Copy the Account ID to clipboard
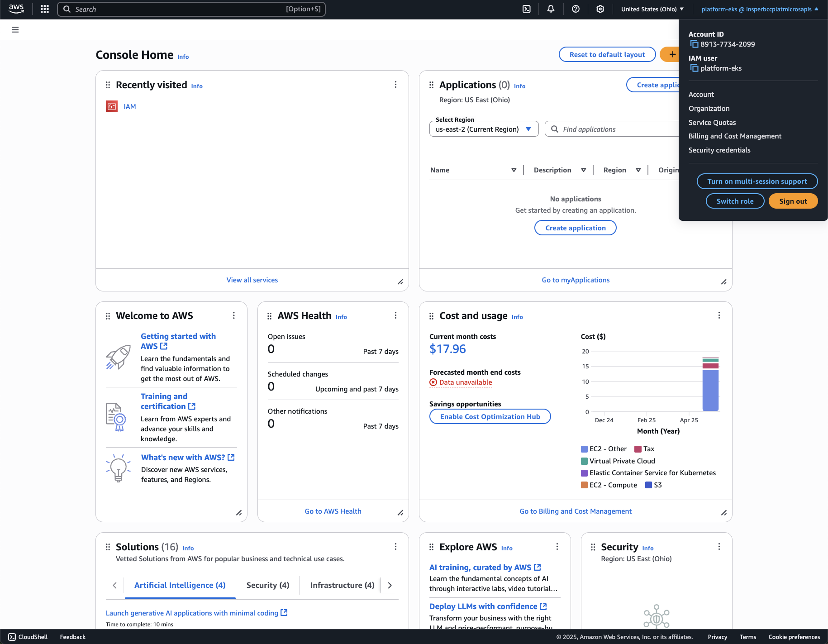The height and width of the screenshot is (644, 828). pyautogui.click(x=694, y=44)
